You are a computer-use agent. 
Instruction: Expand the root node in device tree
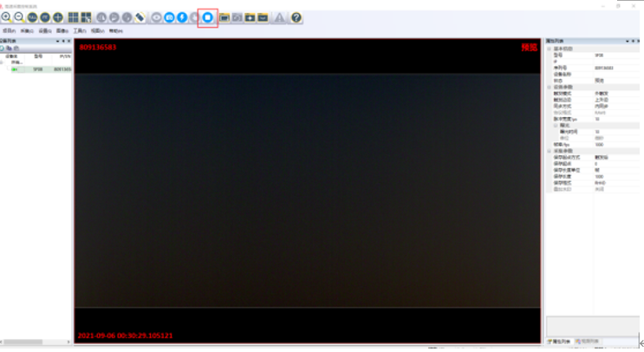coord(2,62)
